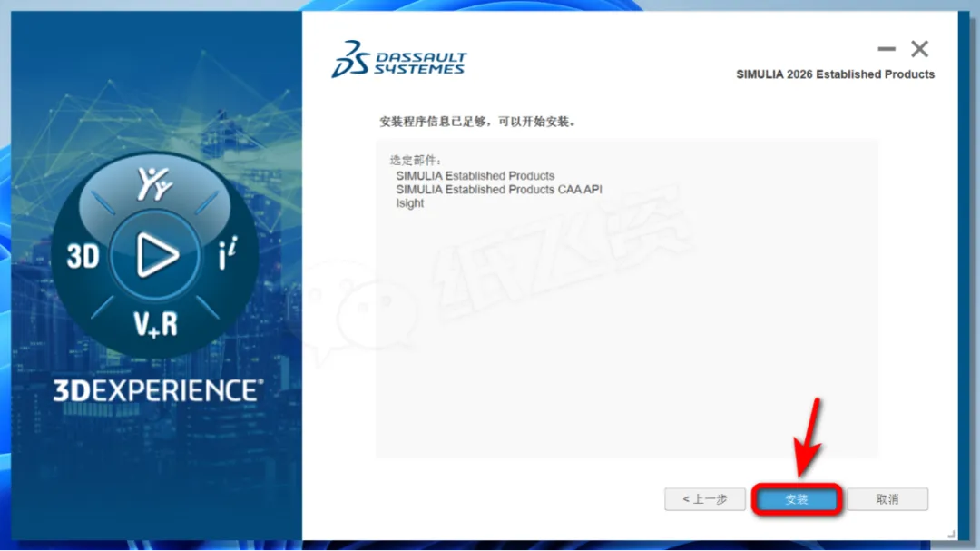980x551 pixels.
Task: Select the 'SIMULIA Established Products CAA API' line
Action: (499, 190)
